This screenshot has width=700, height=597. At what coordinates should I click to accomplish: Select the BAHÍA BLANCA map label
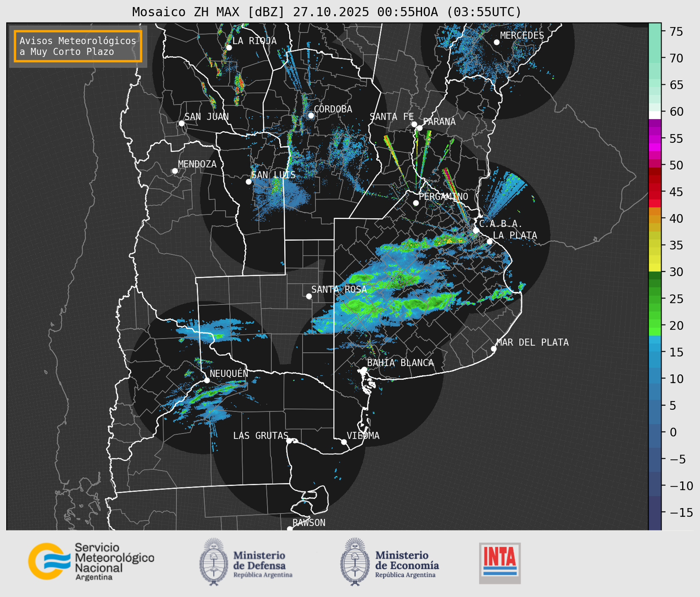coord(400,363)
